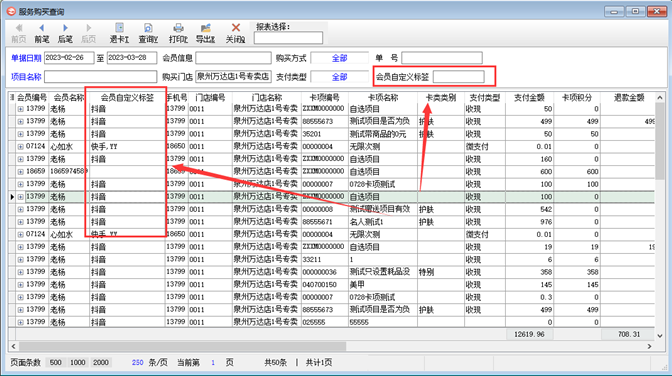The image size is (672, 376).
Task: Set the end date field 2023-03-28
Action: [132, 58]
